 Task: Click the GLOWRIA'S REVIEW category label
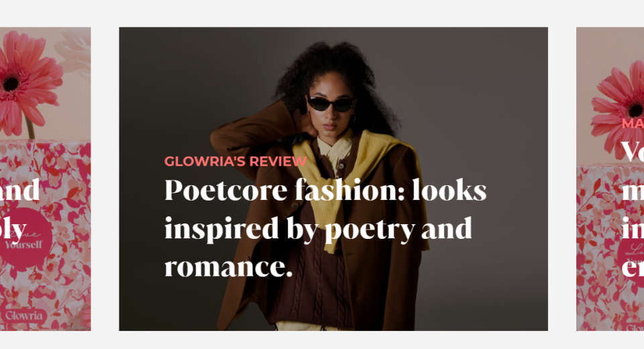[x=235, y=161]
